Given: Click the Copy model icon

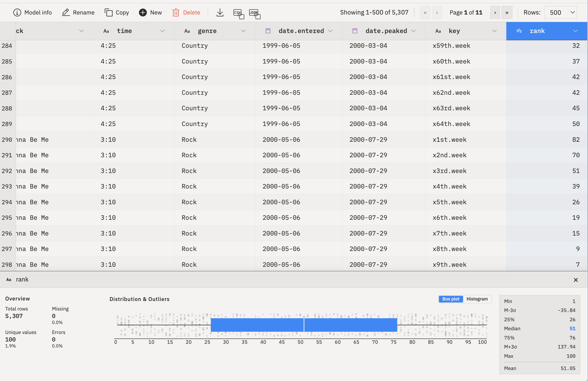Looking at the screenshot, I should (109, 12).
